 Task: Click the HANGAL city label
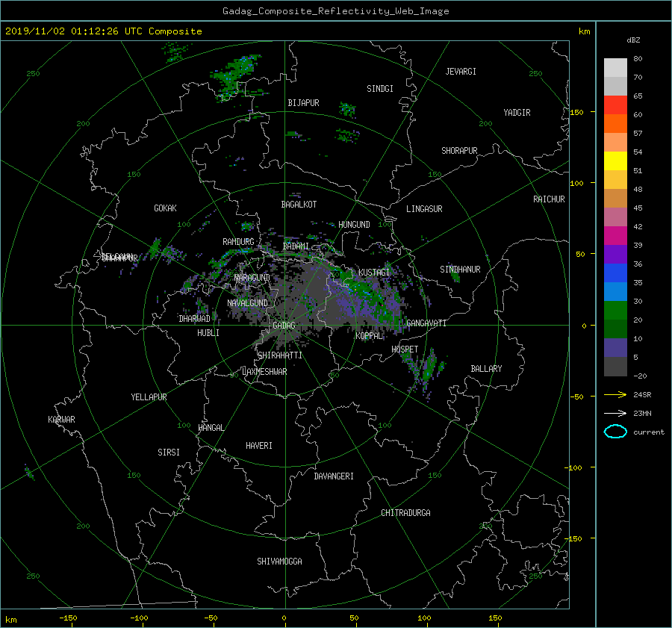point(211,428)
